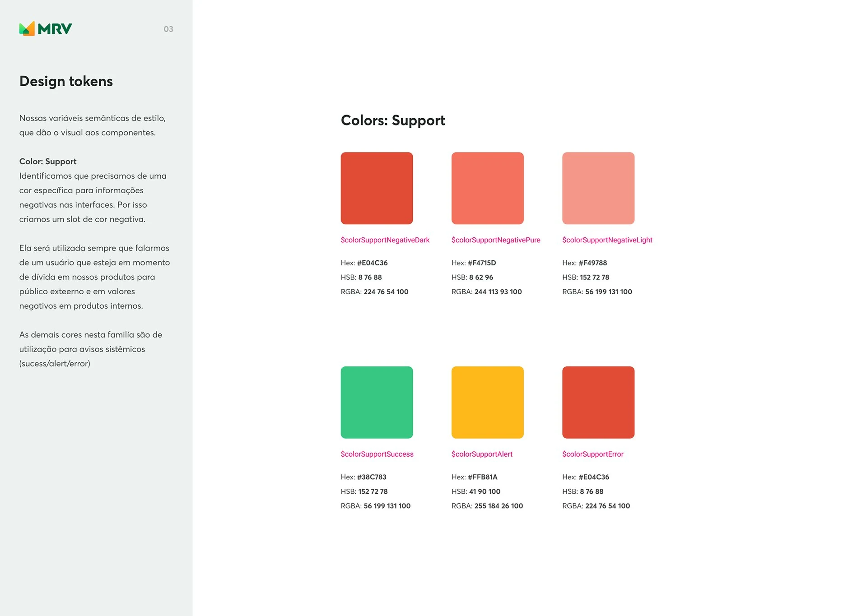Click the $colorSupportNegativeLight token name
This screenshot has height=616, width=867.
[x=607, y=240]
